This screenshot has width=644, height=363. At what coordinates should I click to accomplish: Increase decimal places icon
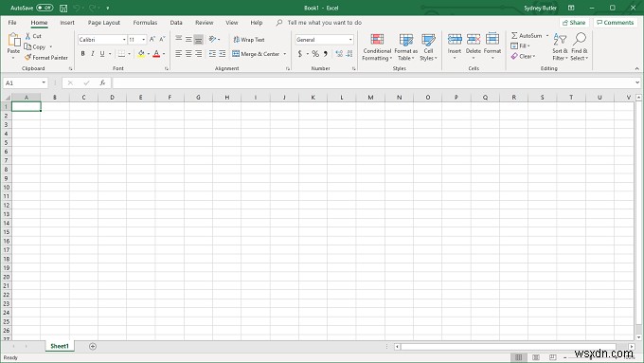[339, 54]
